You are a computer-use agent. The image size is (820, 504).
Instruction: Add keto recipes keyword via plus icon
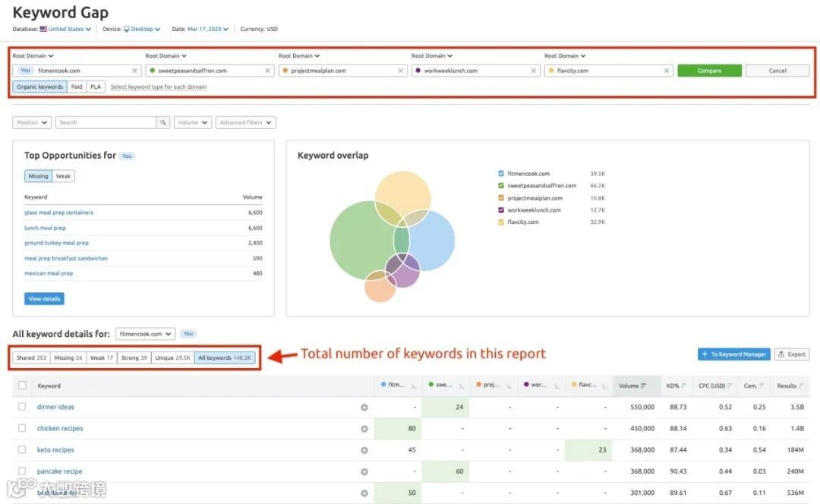[x=364, y=450]
